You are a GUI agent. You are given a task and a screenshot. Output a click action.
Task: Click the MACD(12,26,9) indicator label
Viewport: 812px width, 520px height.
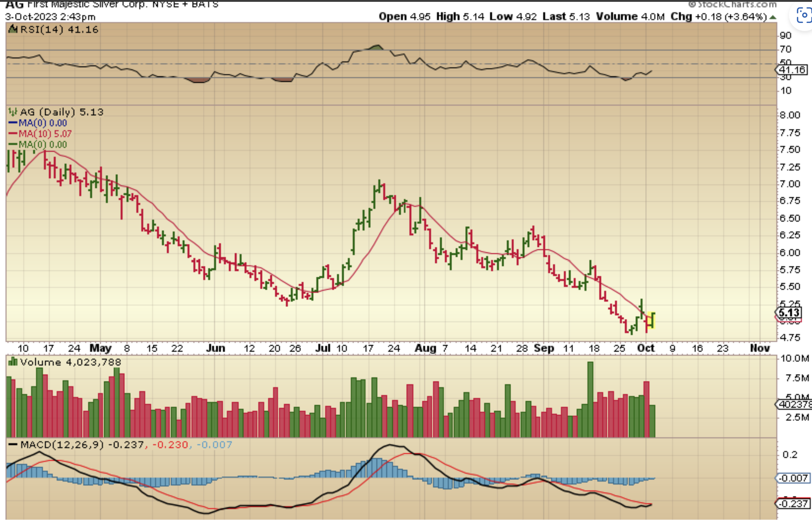coord(62,445)
